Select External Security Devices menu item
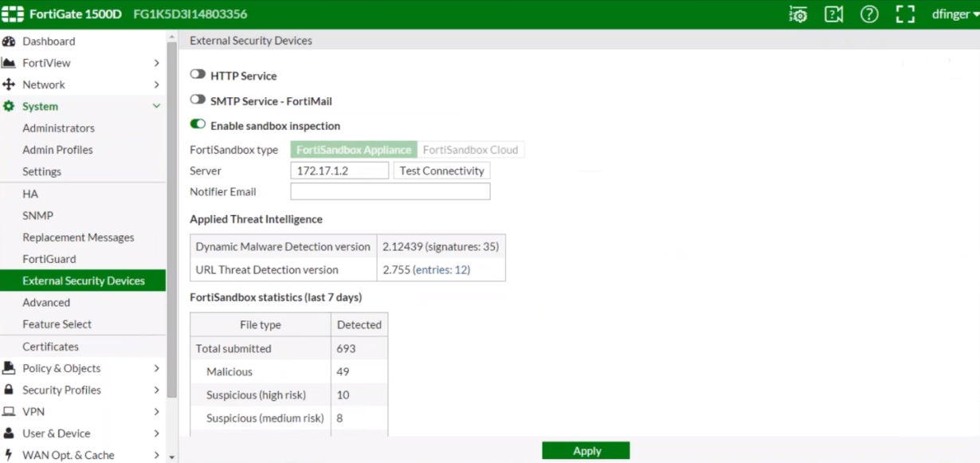The width and height of the screenshot is (980, 463). click(83, 281)
